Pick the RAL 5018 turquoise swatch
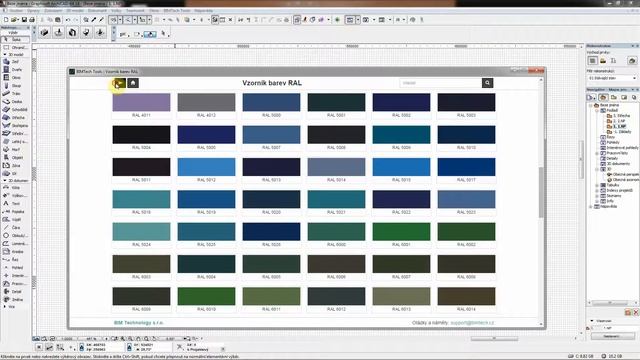 point(141,199)
